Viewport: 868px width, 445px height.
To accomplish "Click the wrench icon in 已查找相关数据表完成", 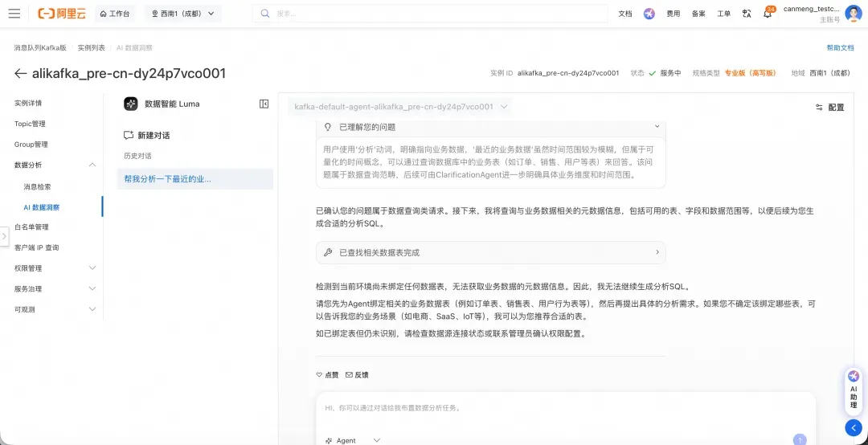I will pos(328,252).
